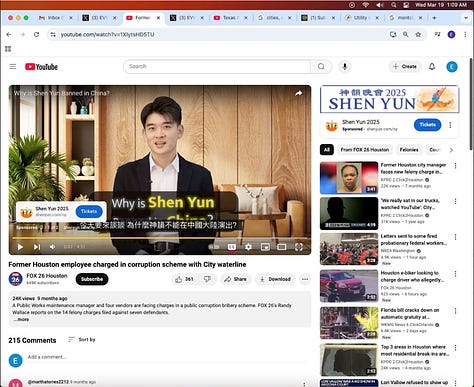Reload the YouTube page
The width and height of the screenshot is (474, 387).
click(x=36, y=35)
